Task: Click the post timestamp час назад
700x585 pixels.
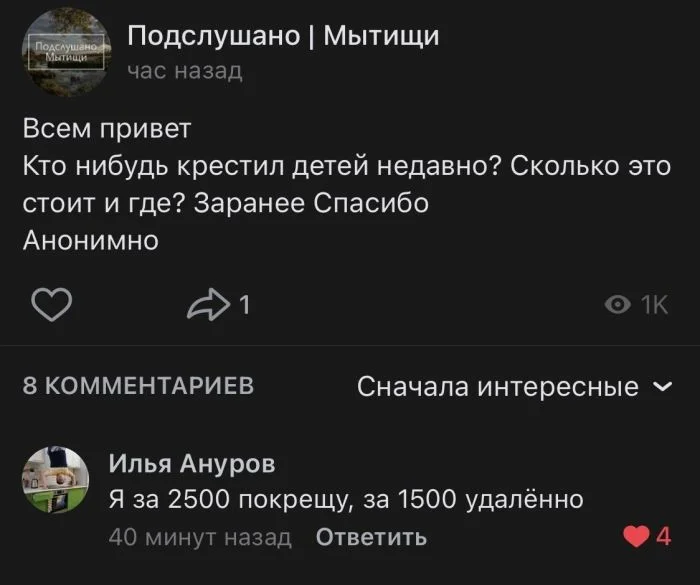Action: 184,71
